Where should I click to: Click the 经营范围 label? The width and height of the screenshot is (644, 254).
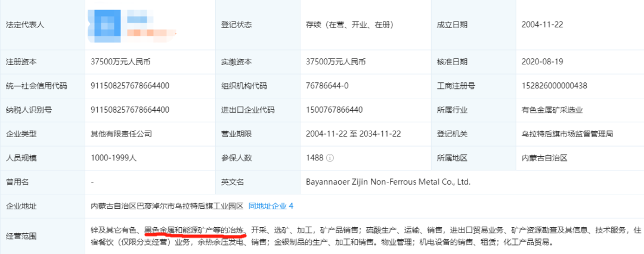pos(21,236)
